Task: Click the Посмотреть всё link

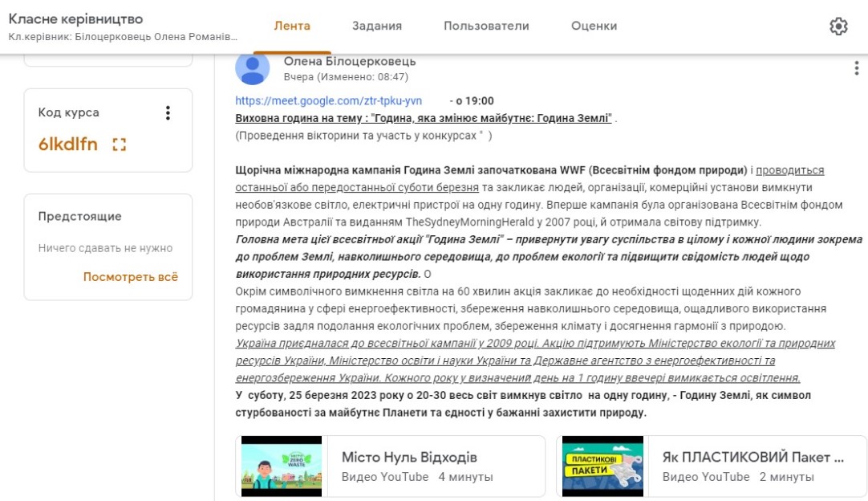Action: pyautogui.click(x=130, y=277)
